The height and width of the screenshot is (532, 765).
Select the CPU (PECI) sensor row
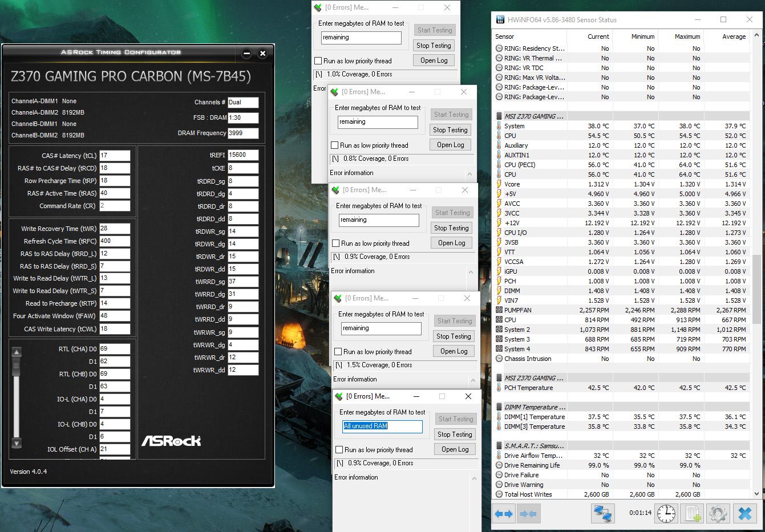621,165
